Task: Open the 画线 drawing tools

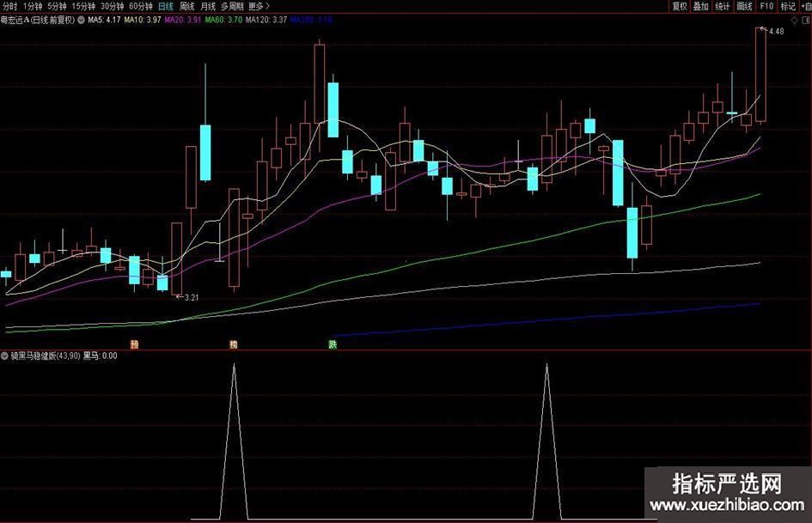Action: [x=744, y=6]
